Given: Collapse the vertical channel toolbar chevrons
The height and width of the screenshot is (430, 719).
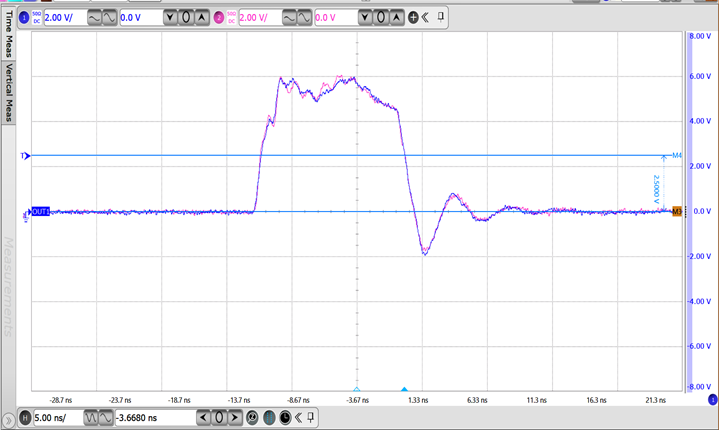Looking at the screenshot, I should [x=425, y=18].
